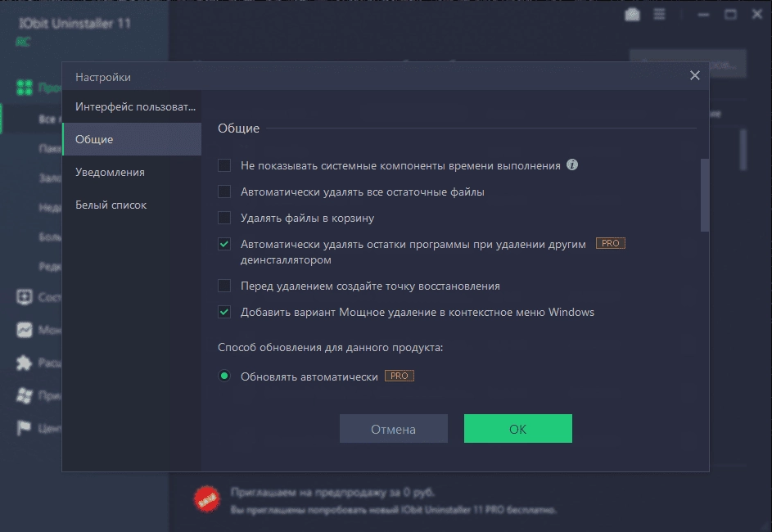
Task: Uncheck "Добавить вариант Мощное удаление" option
Action: pos(224,312)
